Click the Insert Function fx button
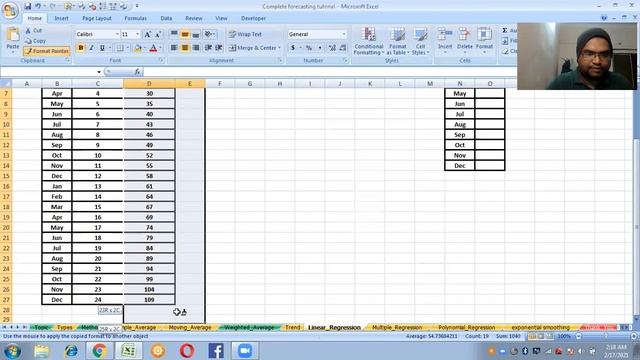 click(137, 72)
